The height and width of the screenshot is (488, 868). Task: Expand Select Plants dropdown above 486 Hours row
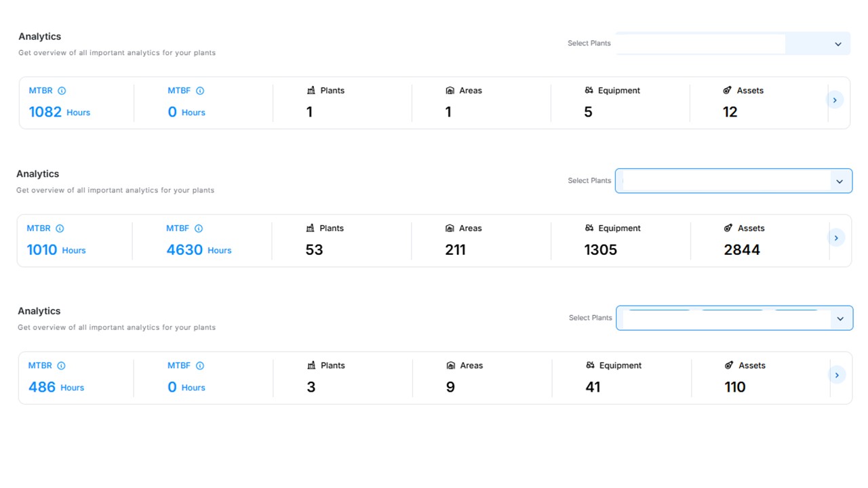coord(840,319)
